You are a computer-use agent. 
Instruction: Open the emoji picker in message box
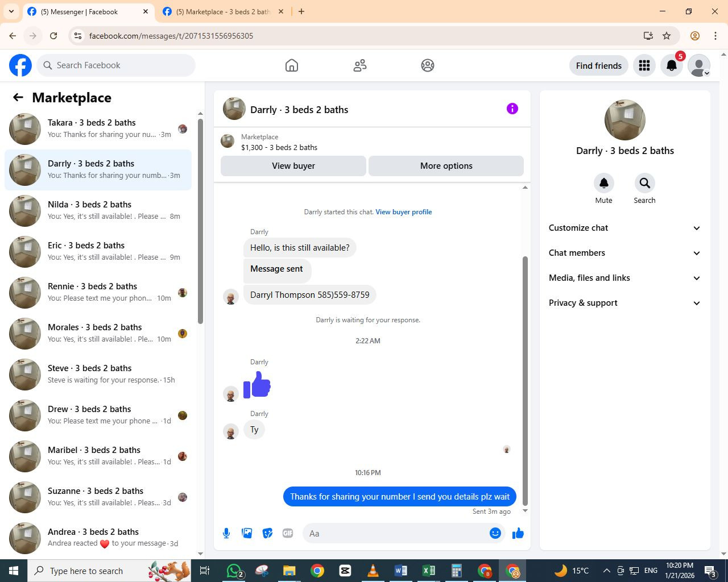(x=495, y=533)
